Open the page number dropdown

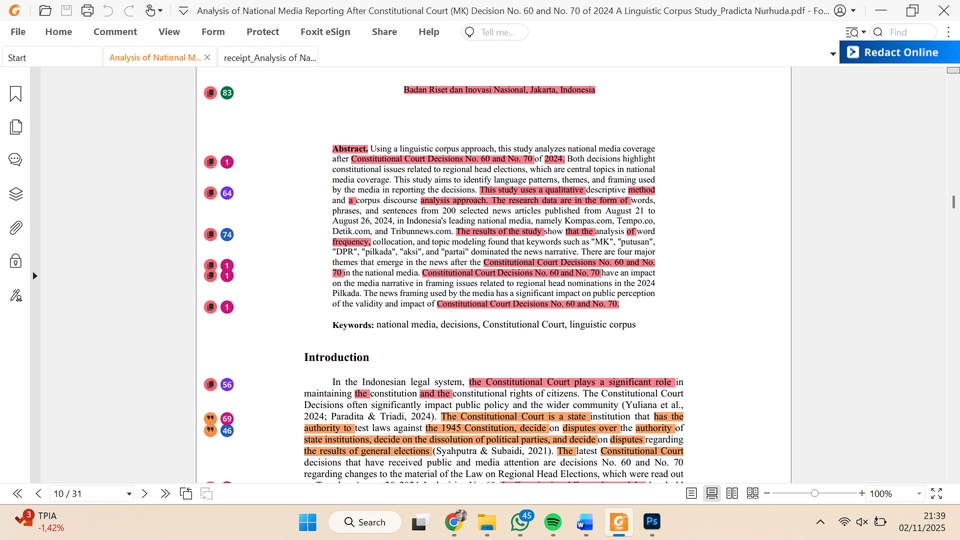pyautogui.click(x=129, y=494)
